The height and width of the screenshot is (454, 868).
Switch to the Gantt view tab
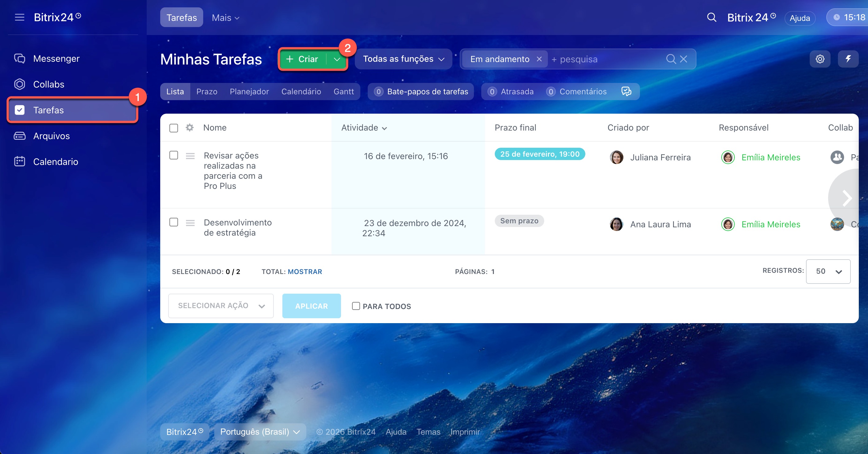coord(343,92)
